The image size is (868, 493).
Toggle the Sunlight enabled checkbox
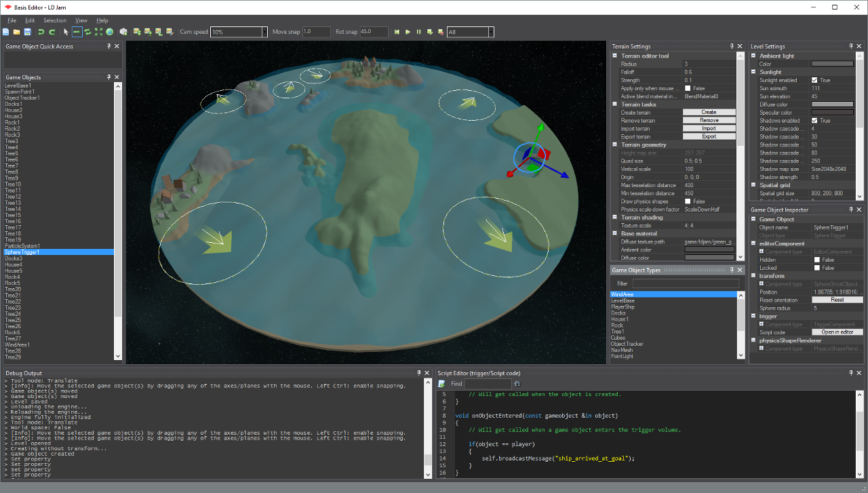point(814,80)
